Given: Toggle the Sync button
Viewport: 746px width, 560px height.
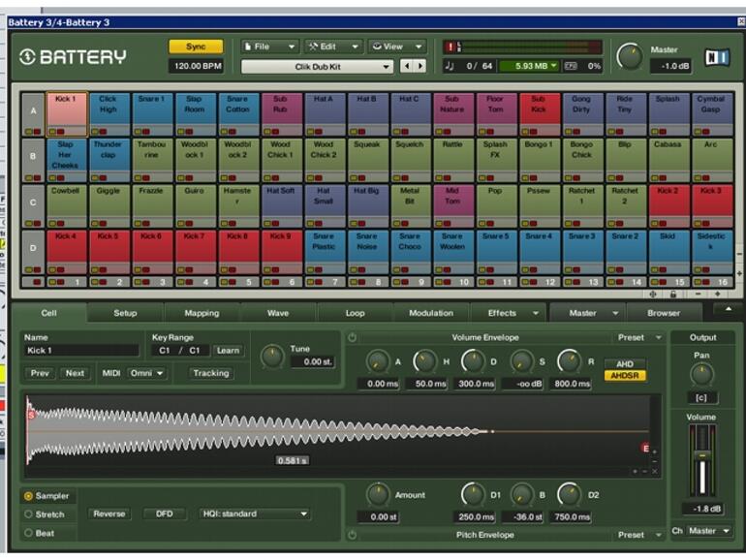Looking at the screenshot, I should coord(196,47).
